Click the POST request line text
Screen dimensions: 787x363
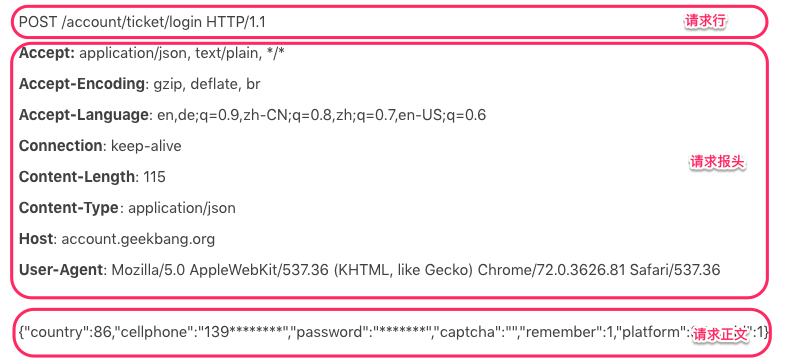(142, 22)
